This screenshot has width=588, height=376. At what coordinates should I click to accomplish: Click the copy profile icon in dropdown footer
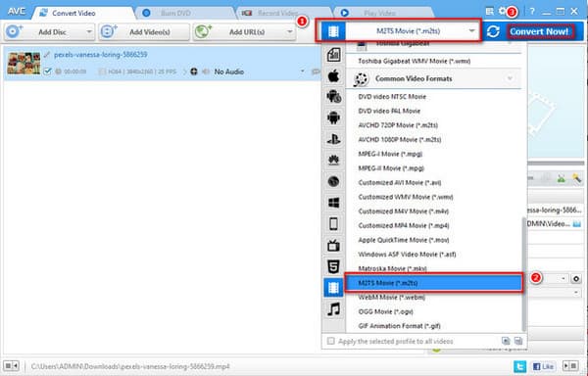click(x=506, y=341)
